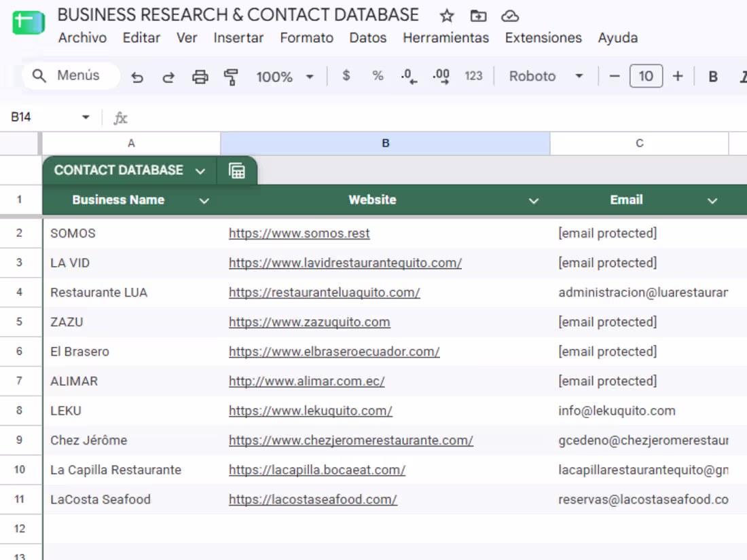This screenshot has height=560, width=747.
Task: Select column B header
Action: (x=386, y=143)
